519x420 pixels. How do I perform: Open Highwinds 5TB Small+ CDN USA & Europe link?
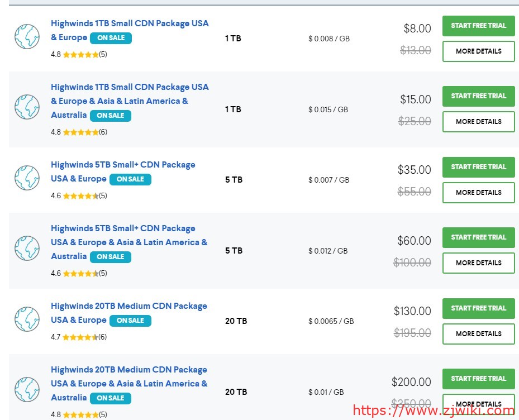(123, 165)
